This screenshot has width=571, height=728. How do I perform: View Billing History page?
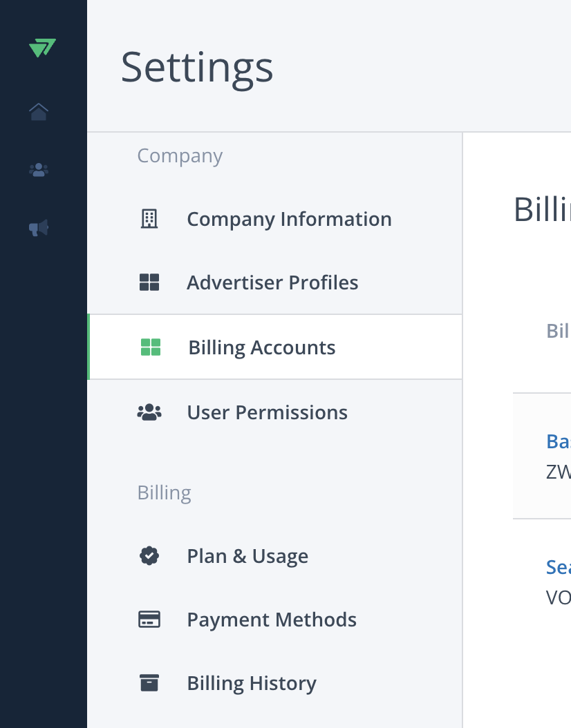(x=252, y=683)
